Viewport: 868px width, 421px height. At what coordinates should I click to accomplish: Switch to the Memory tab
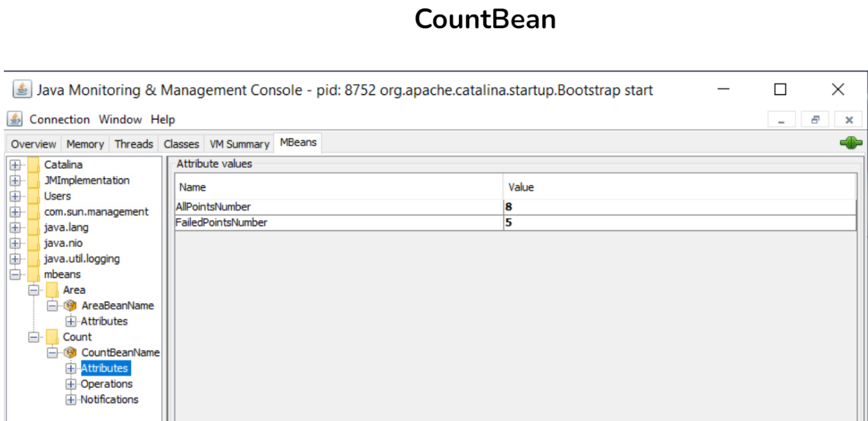87,144
